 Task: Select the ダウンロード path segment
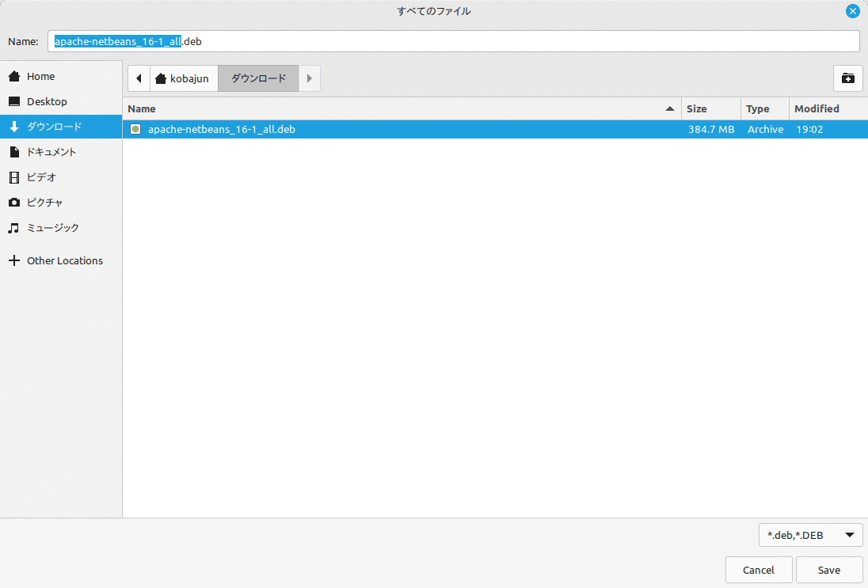[x=258, y=78]
